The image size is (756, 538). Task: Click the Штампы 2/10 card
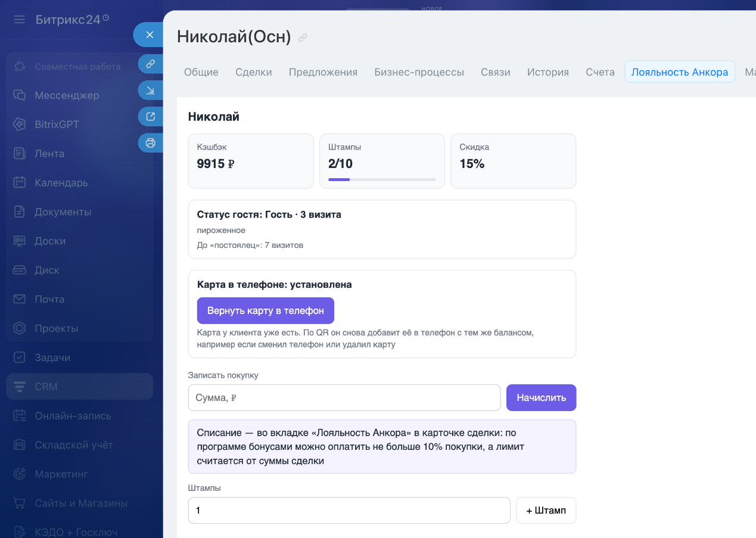click(x=382, y=161)
